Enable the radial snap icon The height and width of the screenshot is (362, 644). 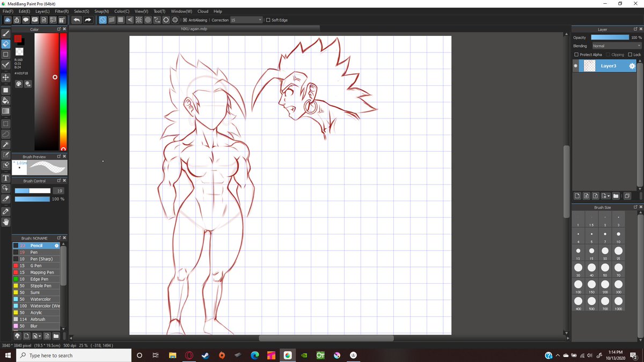tap(139, 20)
